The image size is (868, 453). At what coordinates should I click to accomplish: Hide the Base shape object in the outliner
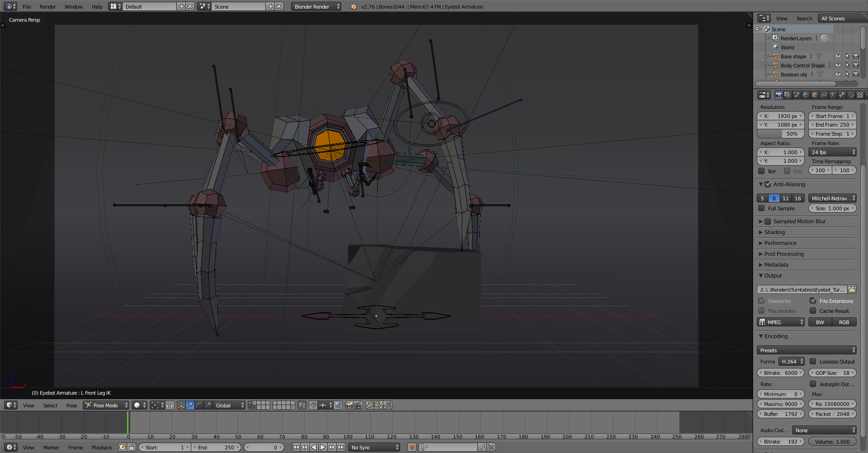click(838, 56)
